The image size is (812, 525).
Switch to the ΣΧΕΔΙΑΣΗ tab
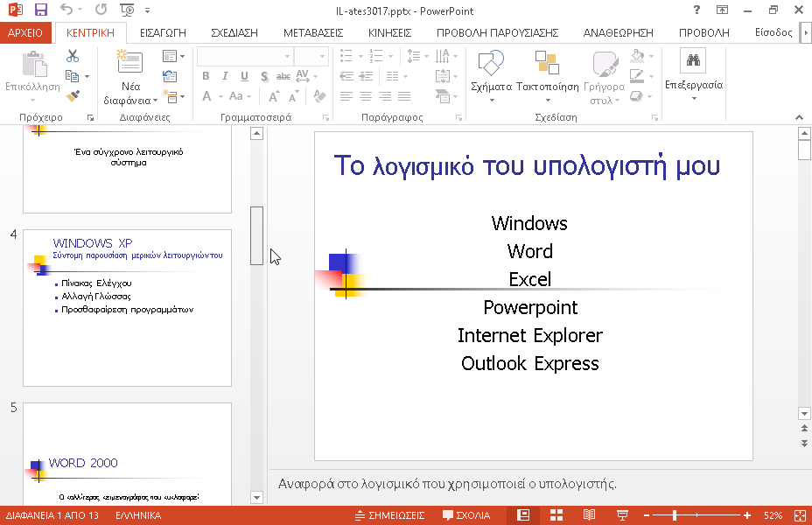point(234,32)
